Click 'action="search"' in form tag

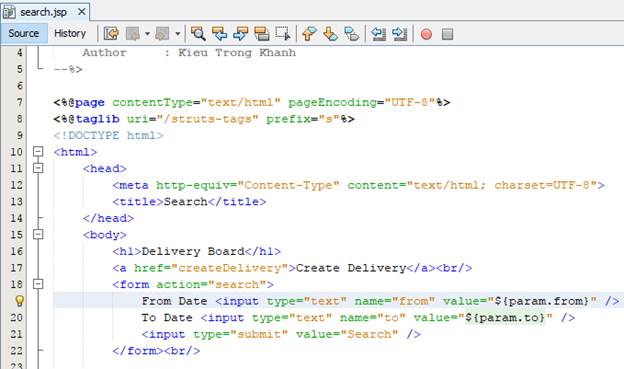(x=211, y=284)
